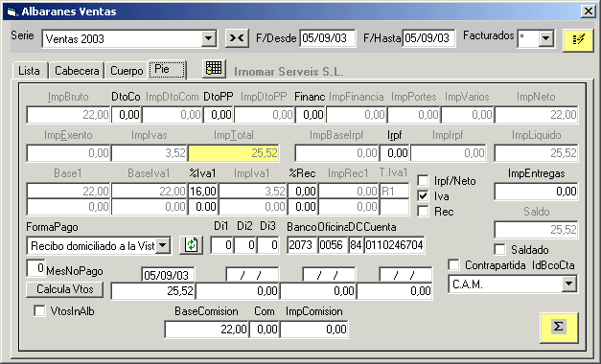This screenshot has height=364, width=601.
Task: Tick the Saldado checkbox
Action: tap(499, 249)
